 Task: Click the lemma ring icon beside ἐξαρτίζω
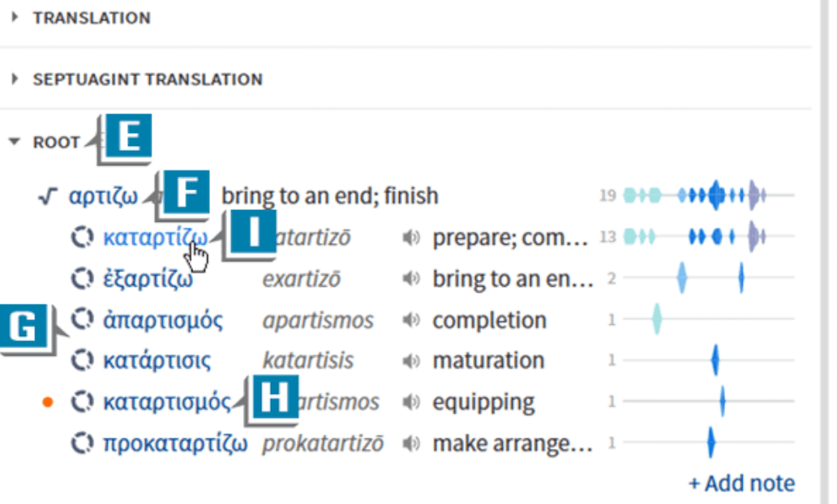[x=82, y=279]
